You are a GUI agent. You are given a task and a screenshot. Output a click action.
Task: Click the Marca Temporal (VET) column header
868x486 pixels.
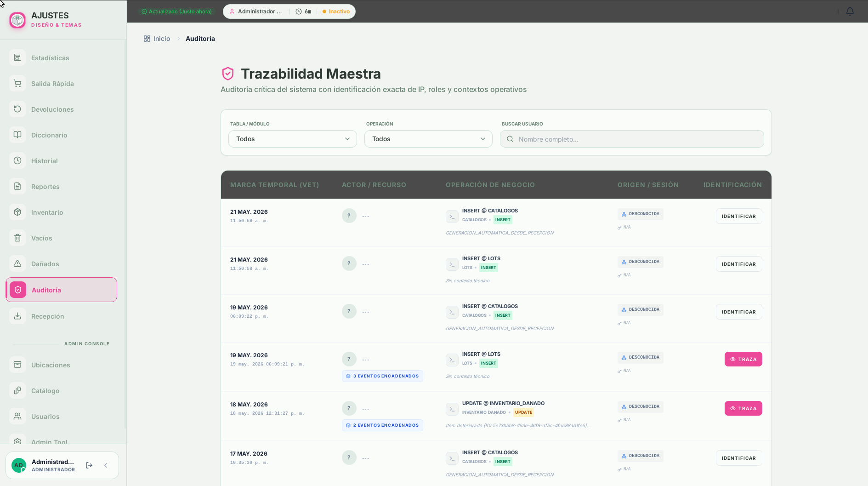pos(275,185)
